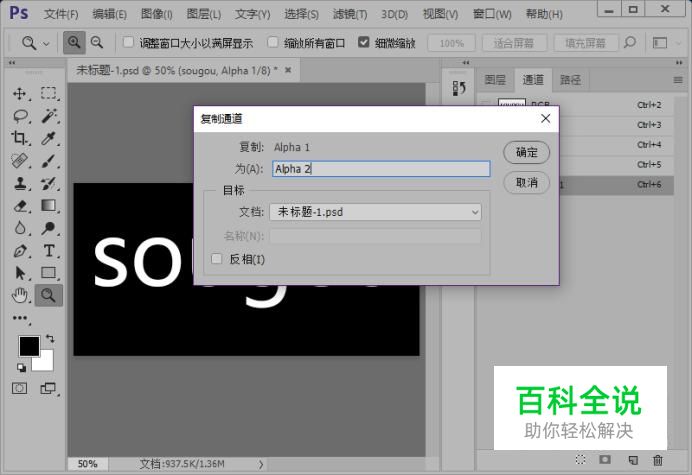Select the History Brush tool
Screen dimensions: 692x475
click(x=48, y=183)
